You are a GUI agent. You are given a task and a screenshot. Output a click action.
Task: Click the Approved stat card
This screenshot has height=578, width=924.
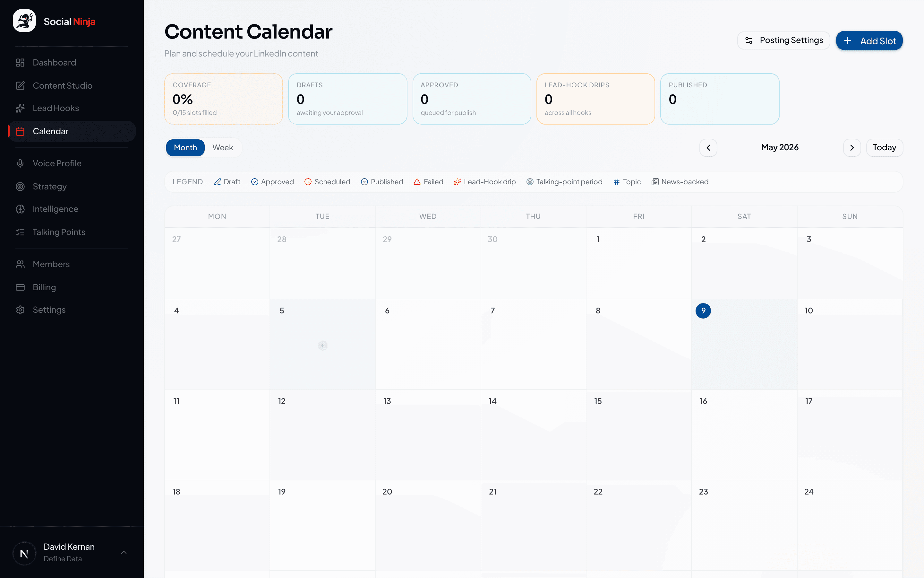point(472,99)
